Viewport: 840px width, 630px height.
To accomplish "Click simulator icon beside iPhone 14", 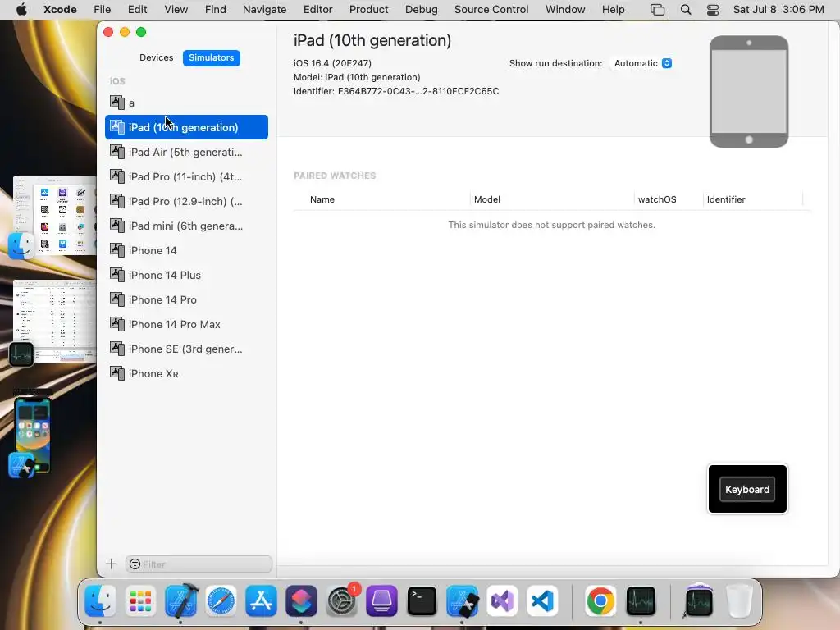I will (116, 249).
